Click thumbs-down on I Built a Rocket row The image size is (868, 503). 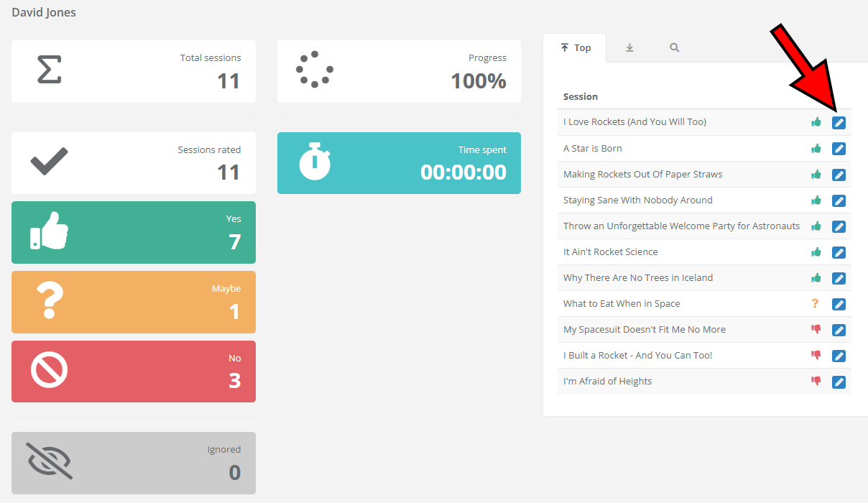pos(816,355)
